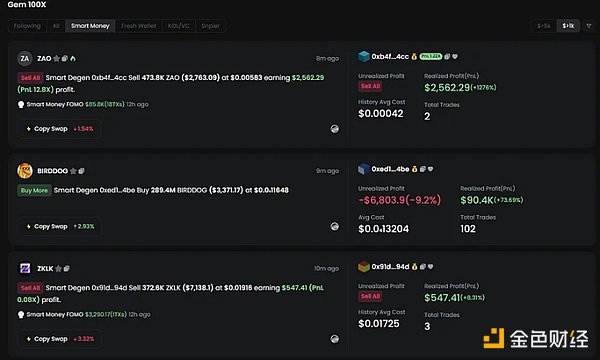Open the KOL/VC tab
Image resolution: width=600 pixels, height=360 pixels.
179,26
